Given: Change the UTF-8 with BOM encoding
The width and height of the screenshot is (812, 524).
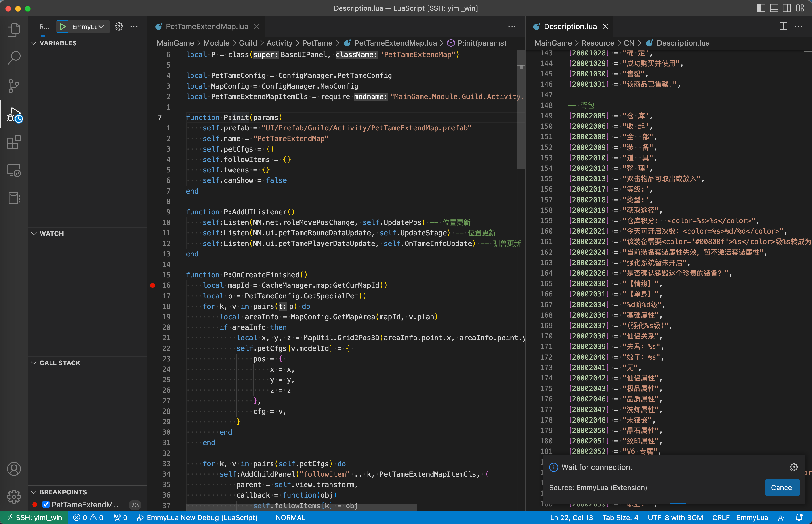Looking at the screenshot, I should (675, 517).
